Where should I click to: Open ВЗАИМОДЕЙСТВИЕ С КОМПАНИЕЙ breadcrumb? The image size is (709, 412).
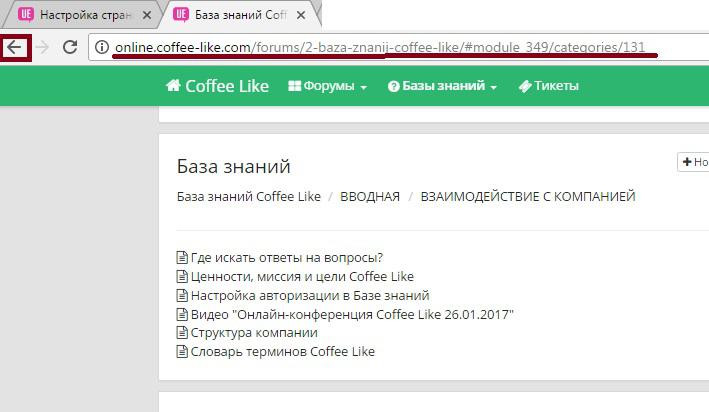click(x=528, y=197)
